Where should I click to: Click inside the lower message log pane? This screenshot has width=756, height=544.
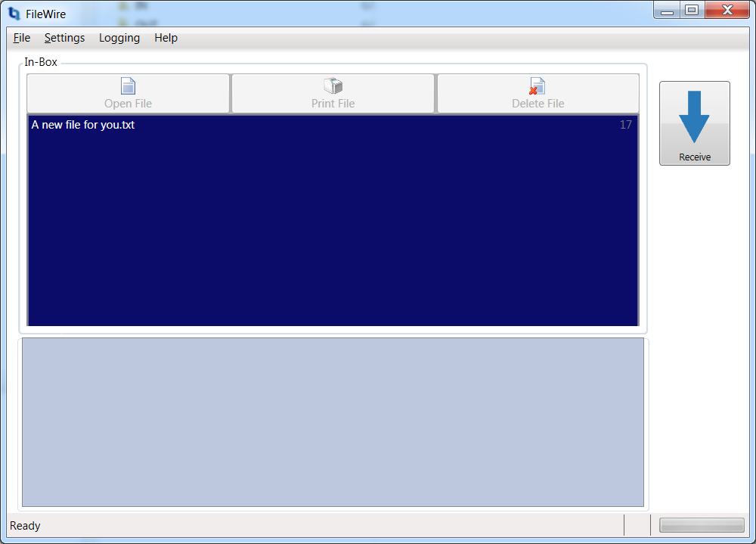(333, 422)
